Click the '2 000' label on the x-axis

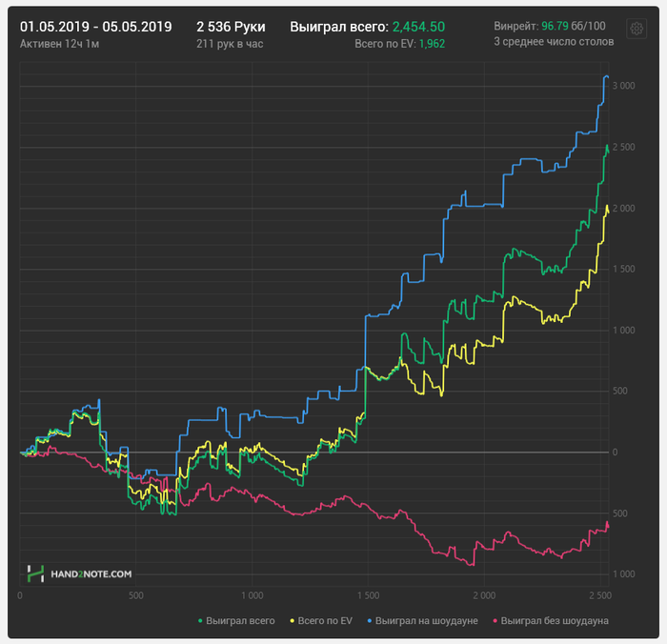point(484,596)
